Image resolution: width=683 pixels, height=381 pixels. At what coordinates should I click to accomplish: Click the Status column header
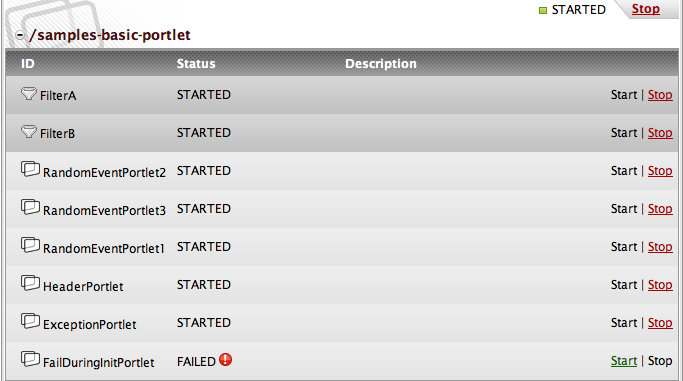196,64
